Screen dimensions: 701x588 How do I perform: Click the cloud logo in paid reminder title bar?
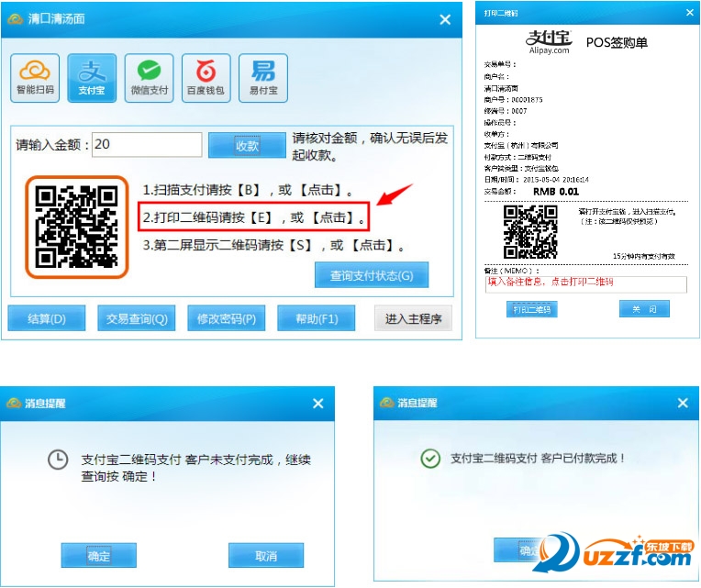(x=387, y=402)
